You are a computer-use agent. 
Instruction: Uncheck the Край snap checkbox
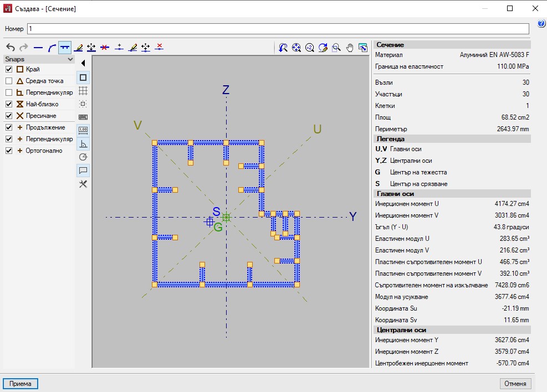click(x=9, y=69)
